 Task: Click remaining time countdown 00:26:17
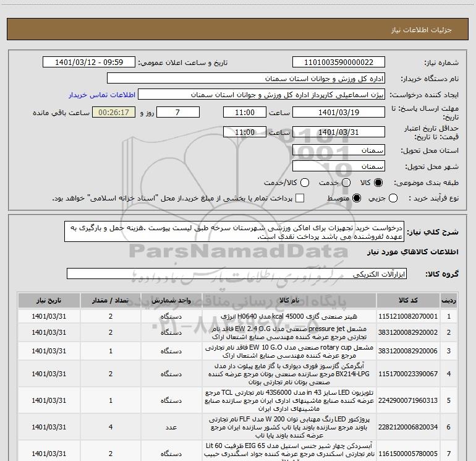pos(114,112)
